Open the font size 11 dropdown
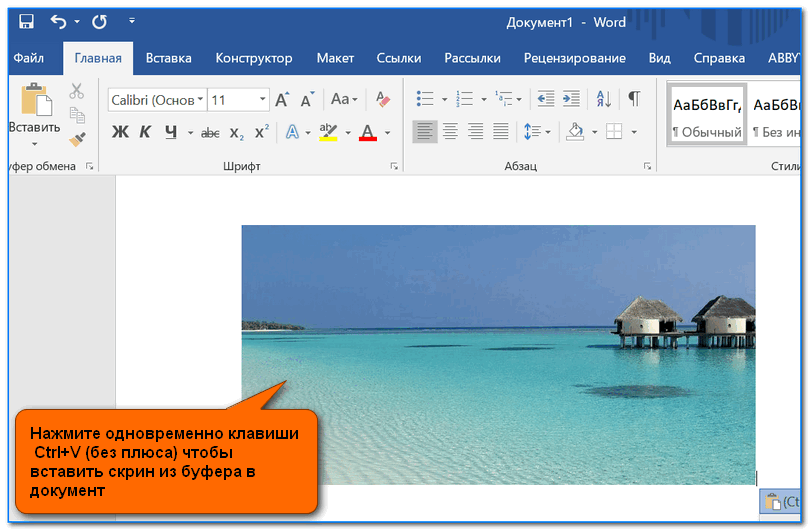This screenshot has height=531, width=810. coord(263,100)
